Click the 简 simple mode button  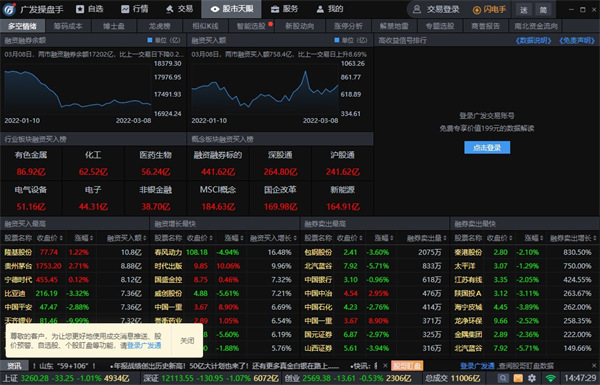(543, 10)
